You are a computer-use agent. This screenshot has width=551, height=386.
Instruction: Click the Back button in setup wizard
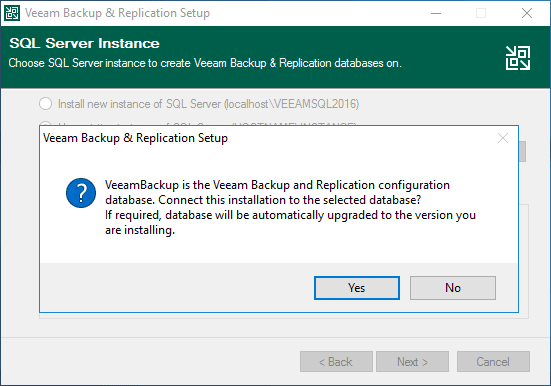coord(336,361)
